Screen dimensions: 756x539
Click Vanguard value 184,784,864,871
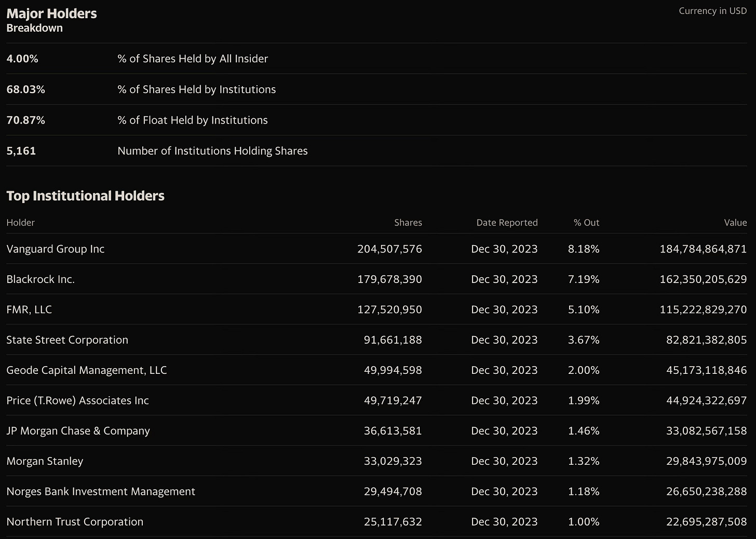(x=703, y=249)
